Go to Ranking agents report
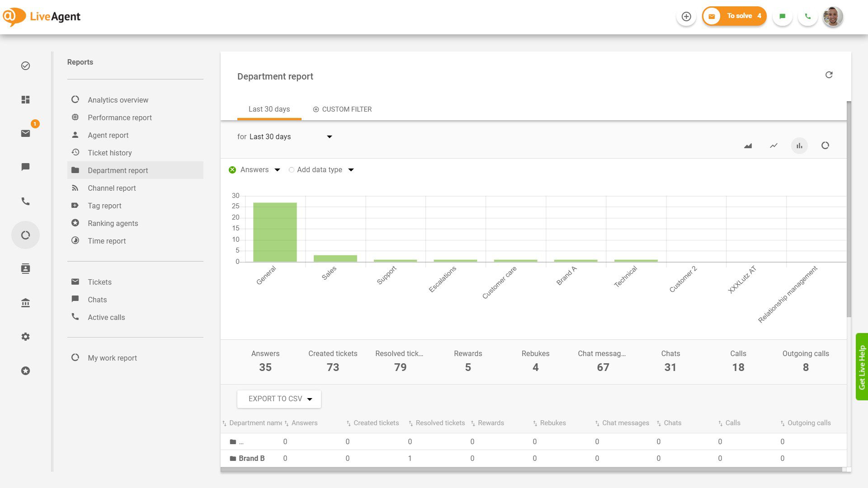 113,223
